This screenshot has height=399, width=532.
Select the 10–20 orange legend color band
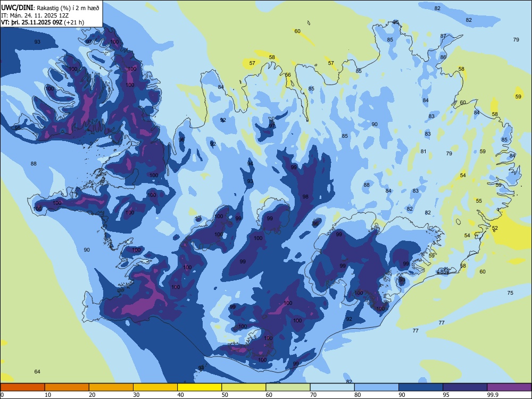click(67, 387)
